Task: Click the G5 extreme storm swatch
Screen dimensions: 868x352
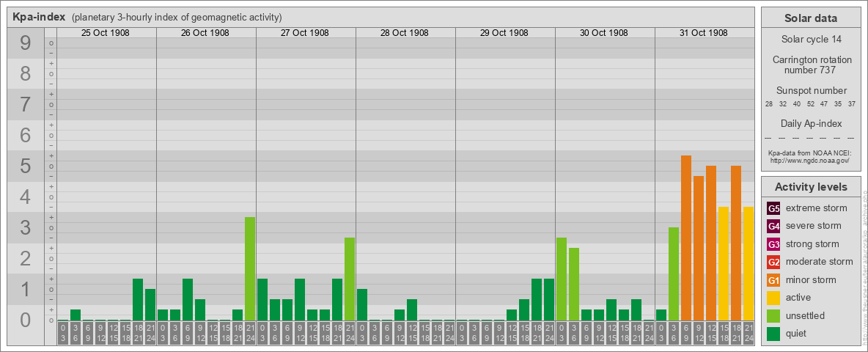Action: [x=774, y=208]
